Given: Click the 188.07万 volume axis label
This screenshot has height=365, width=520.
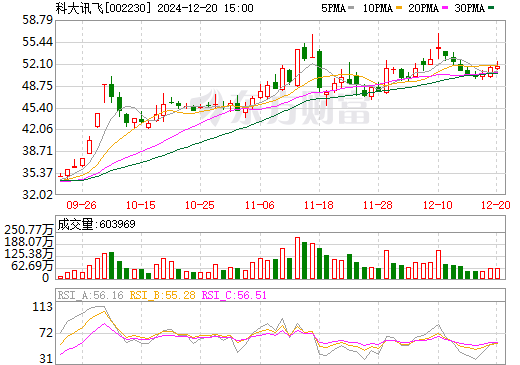Looking at the screenshot, I should 29,242.
